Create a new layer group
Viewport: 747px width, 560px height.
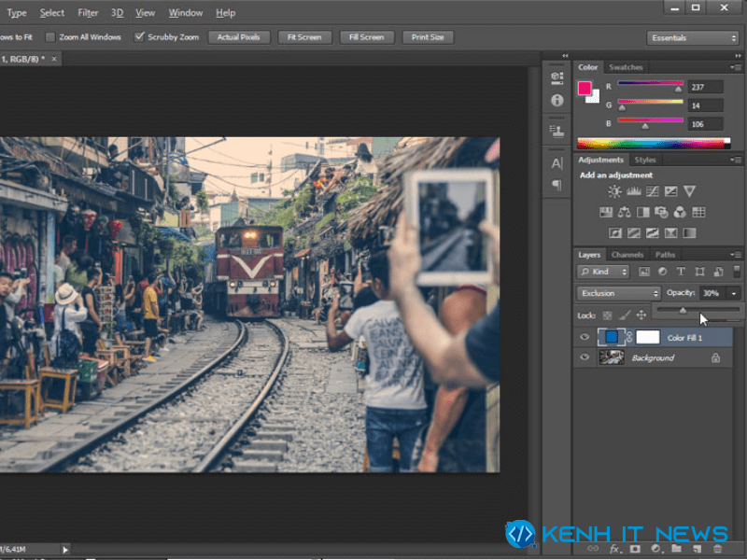point(676,549)
